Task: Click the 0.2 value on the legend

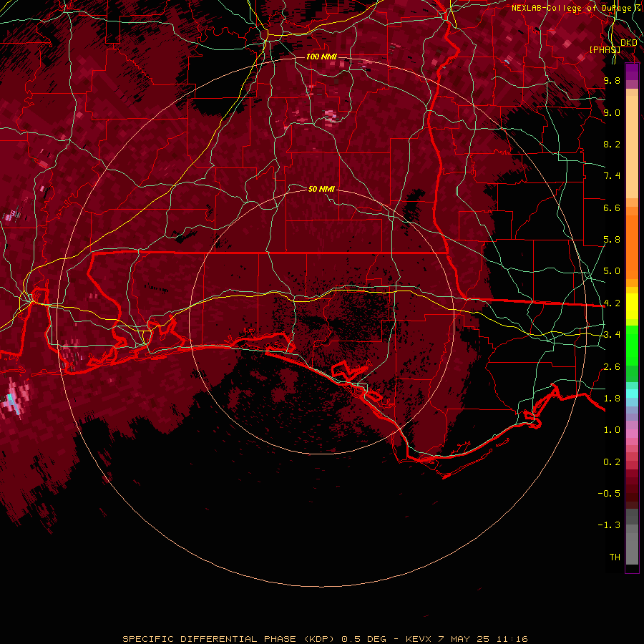Action: click(612, 462)
